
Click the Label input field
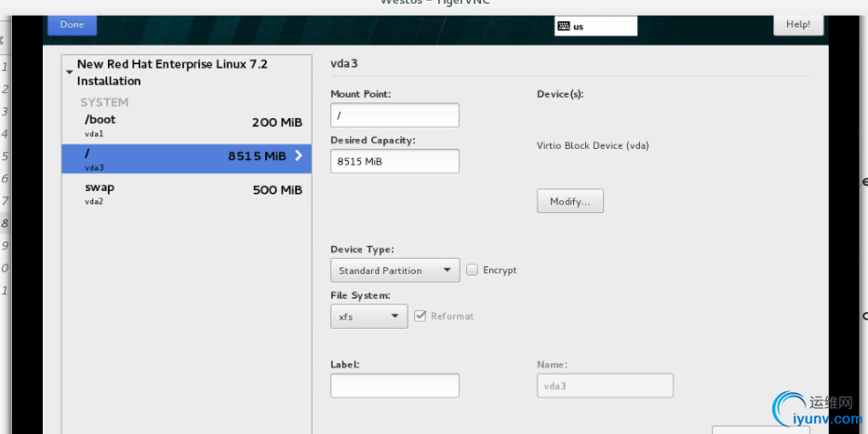[x=394, y=386]
